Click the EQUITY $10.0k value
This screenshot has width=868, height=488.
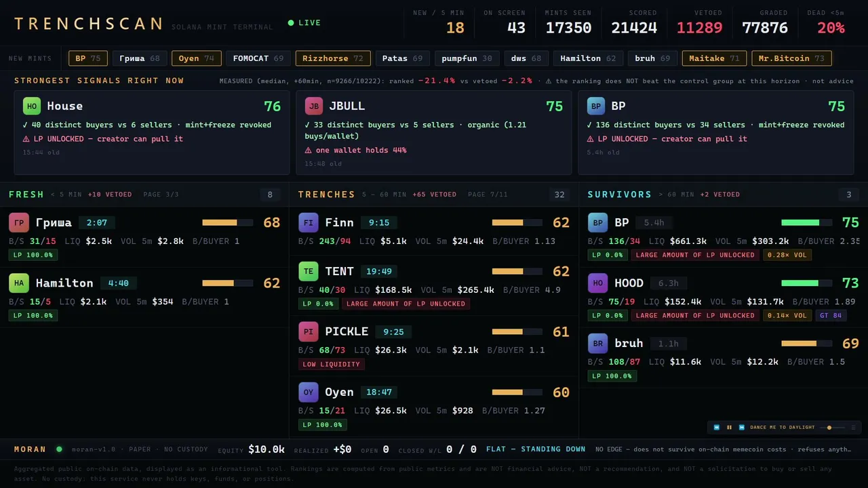tap(267, 449)
